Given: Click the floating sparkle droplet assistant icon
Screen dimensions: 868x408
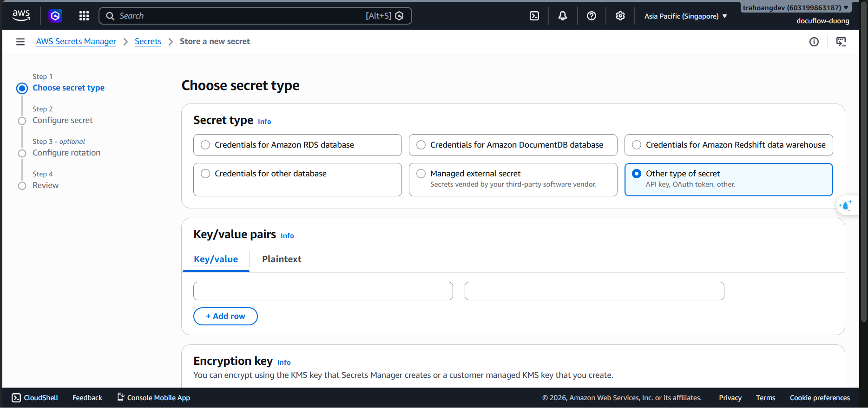Looking at the screenshot, I should pyautogui.click(x=846, y=205).
